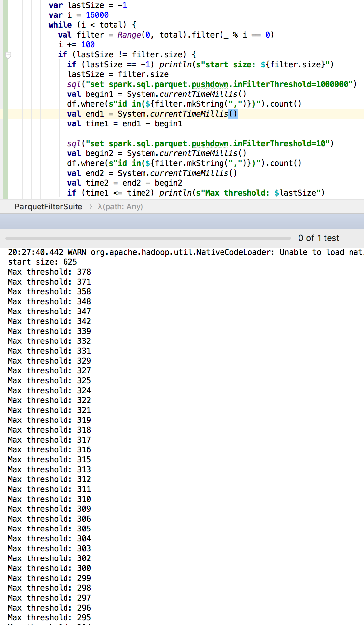Click the sql line setting inFilterThreshold=1000000
Image resolution: width=364 pixels, height=625 pixels.
(x=212, y=84)
